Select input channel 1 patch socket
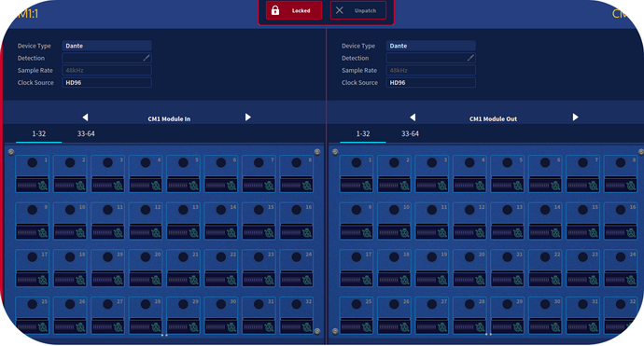The height and width of the screenshot is (346, 644). click(32, 162)
